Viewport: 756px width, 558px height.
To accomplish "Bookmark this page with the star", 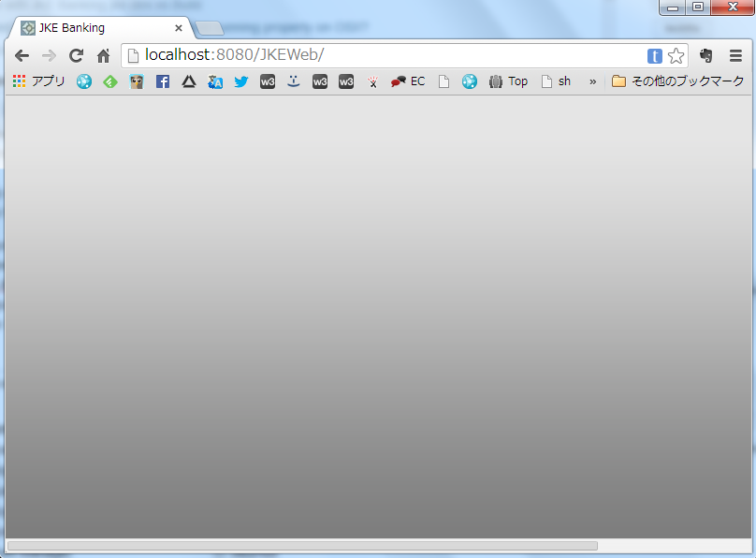I will 676,56.
